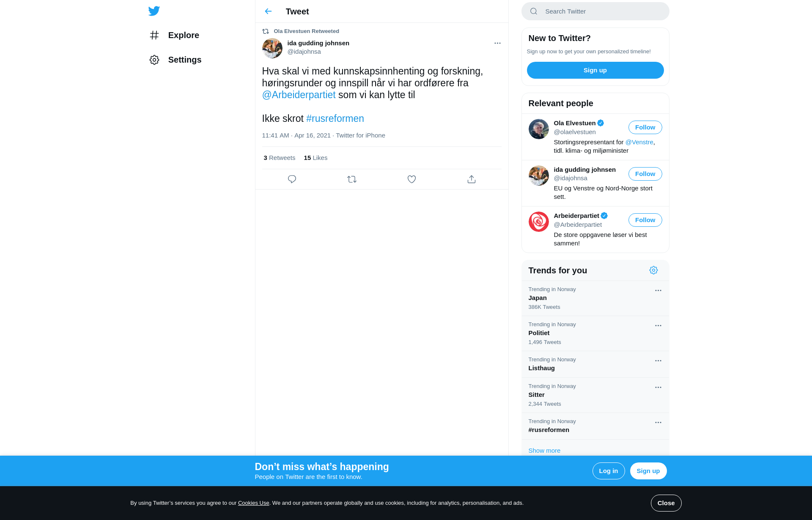Open Trends settings gear icon

(x=653, y=270)
